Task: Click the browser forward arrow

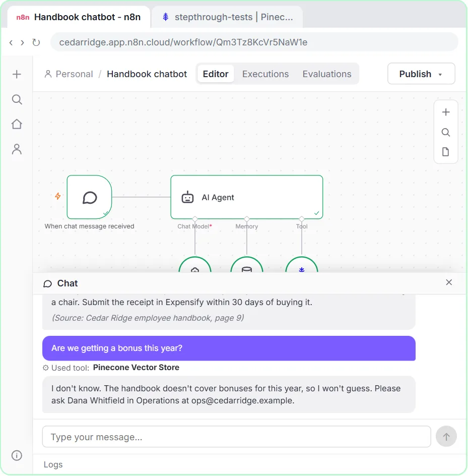Action: tap(23, 42)
